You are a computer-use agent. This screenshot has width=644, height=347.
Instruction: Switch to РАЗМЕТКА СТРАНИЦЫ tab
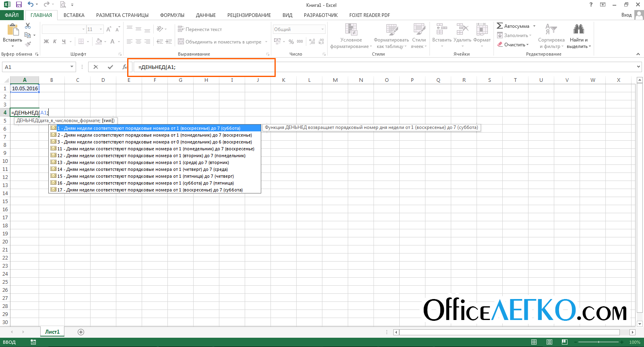[x=122, y=15]
